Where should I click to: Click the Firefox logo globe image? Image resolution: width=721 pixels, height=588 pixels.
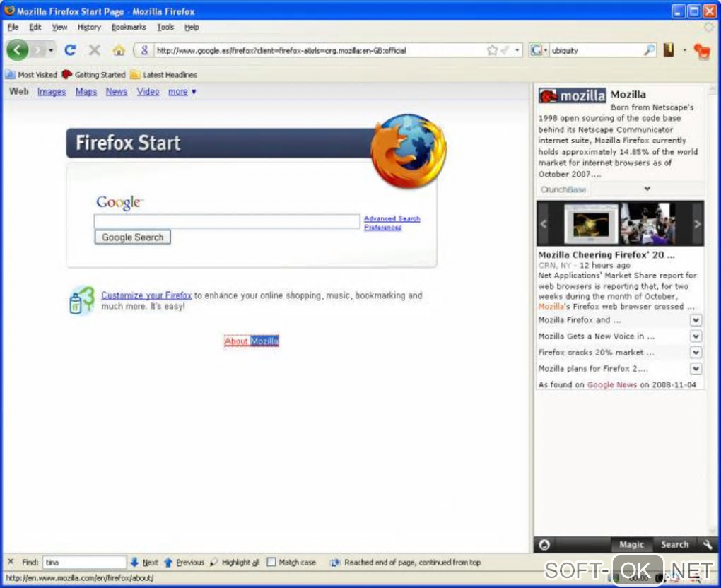tap(409, 151)
